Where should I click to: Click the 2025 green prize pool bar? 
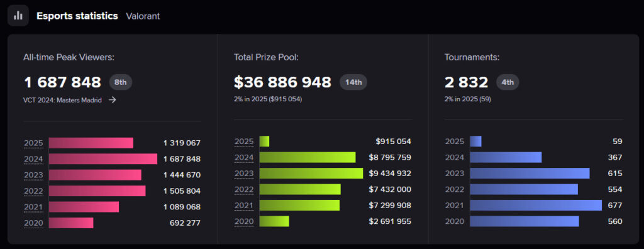click(x=265, y=141)
